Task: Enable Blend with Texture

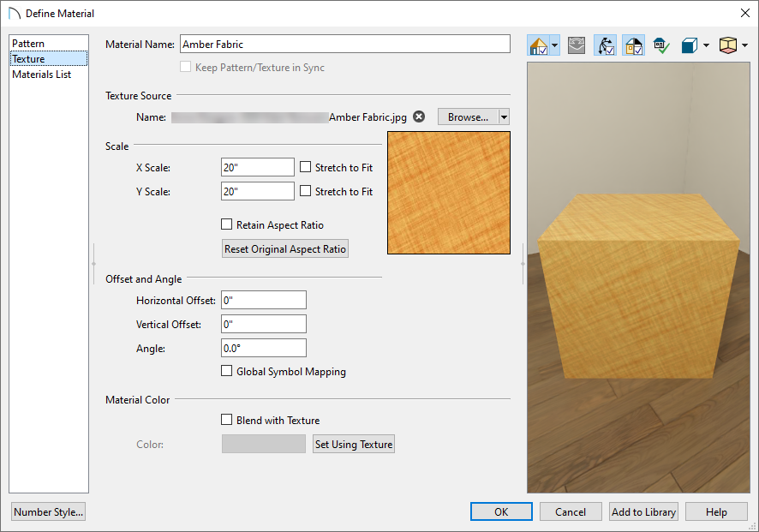Action: pos(227,420)
